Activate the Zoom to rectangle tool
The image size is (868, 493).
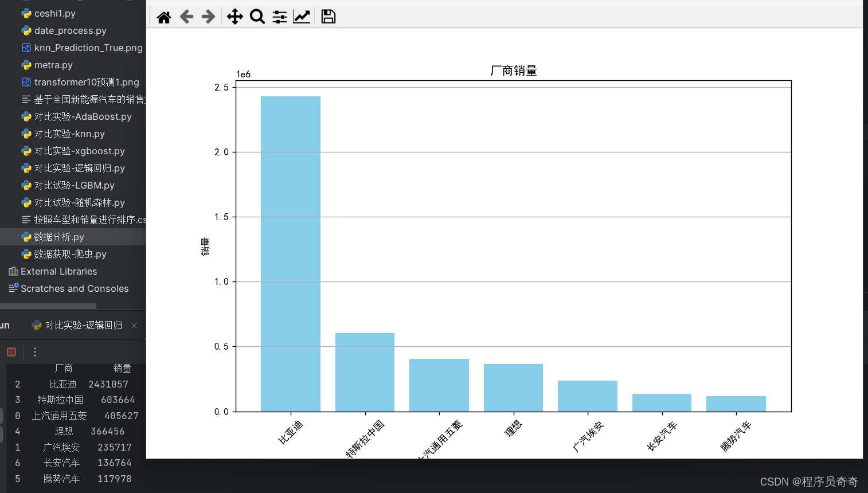tap(257, 17)
